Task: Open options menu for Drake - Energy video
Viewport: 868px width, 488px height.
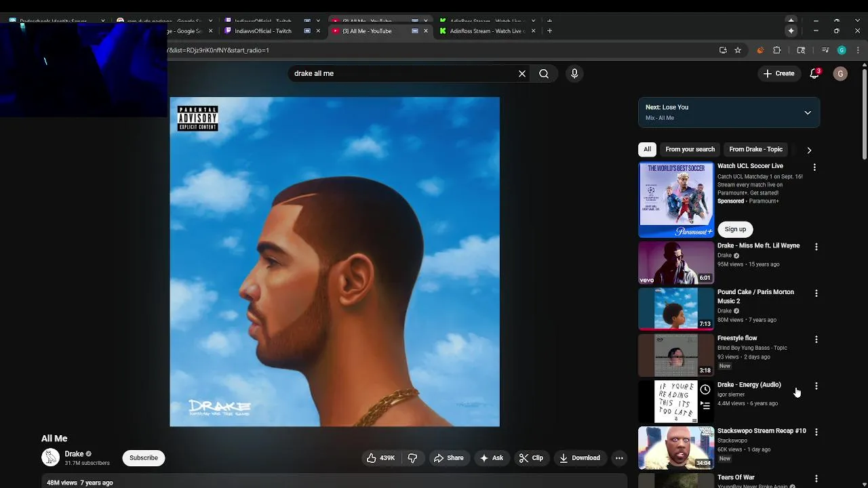Action: [x=816, y=386]
